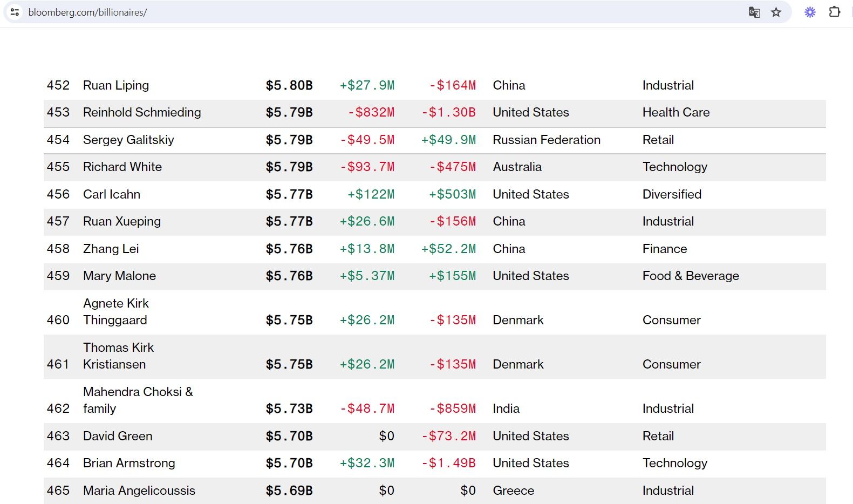Select Mahendra Choksi & family entry
This screenshot has height=504, width=853.
(138, 400)
